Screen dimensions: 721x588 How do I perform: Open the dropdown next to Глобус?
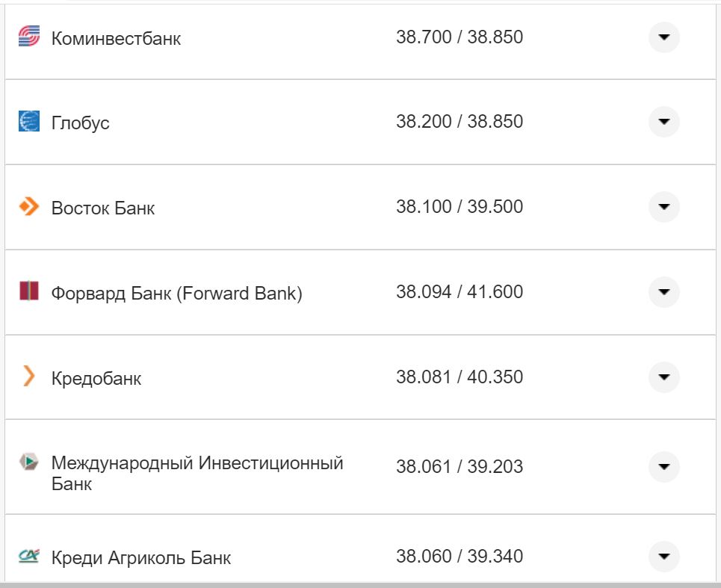(663, 122)
